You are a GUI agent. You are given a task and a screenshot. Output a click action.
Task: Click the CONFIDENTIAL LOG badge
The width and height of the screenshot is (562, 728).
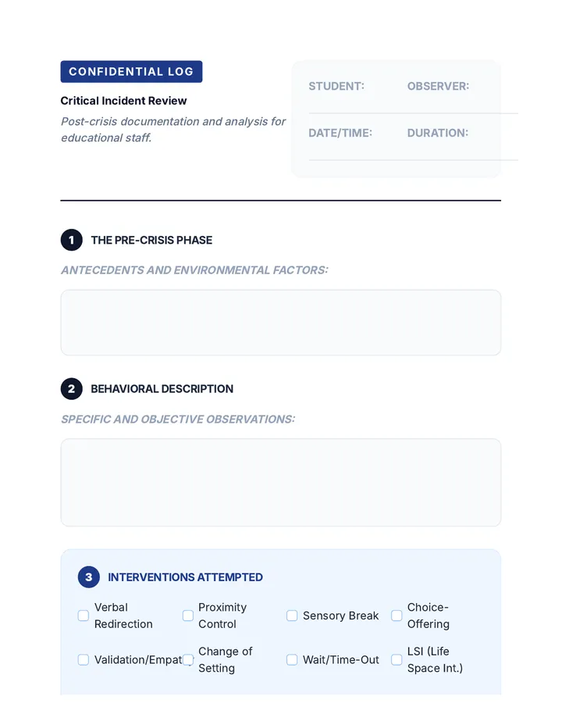(x=131, y=72)
